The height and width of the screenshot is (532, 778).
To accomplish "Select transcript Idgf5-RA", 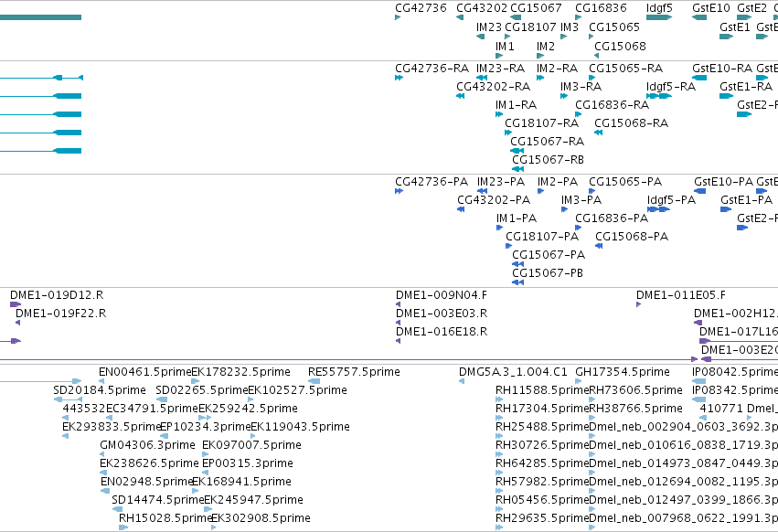I will pos(671,87).
